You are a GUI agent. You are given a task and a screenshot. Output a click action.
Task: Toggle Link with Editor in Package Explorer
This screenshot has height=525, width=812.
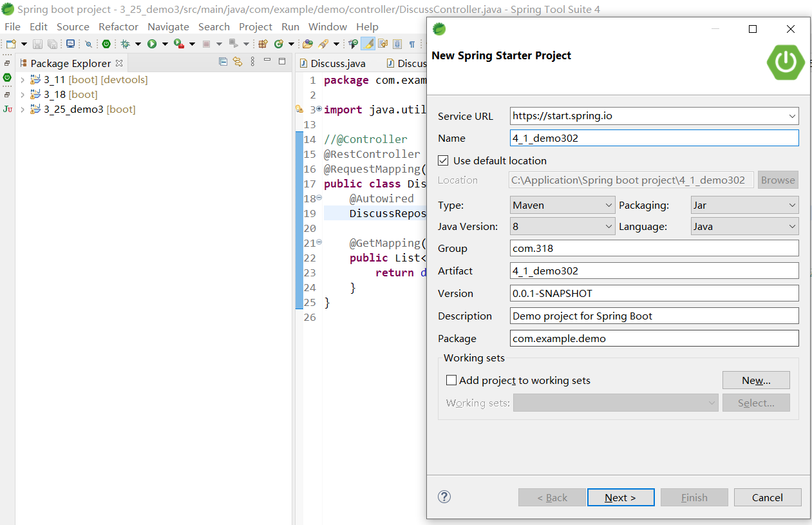pos(238,62)
